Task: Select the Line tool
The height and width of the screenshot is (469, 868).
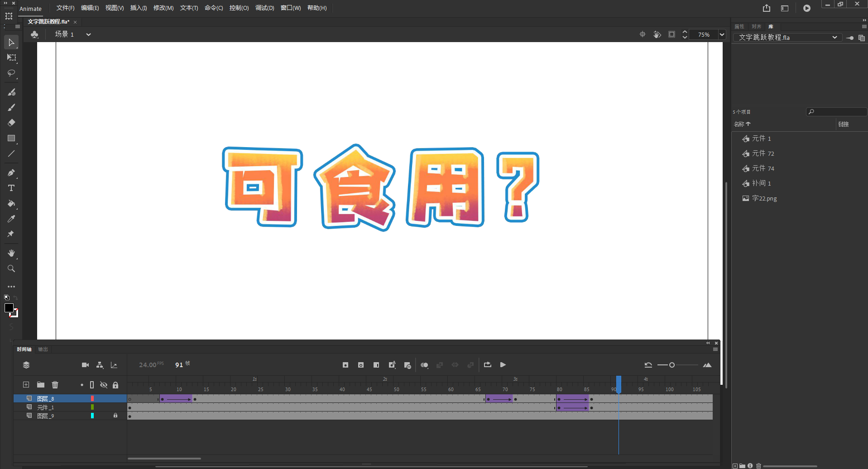Action: 11,154
